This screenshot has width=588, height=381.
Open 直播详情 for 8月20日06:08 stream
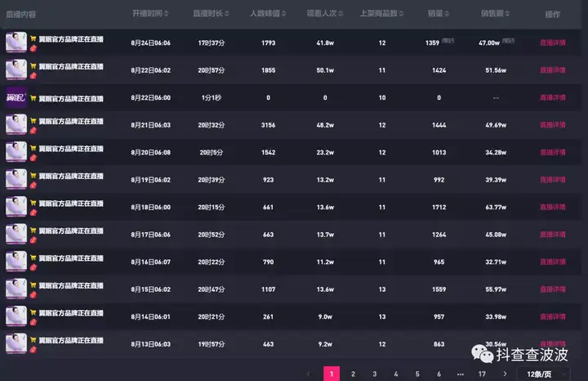tap(553, 152)
